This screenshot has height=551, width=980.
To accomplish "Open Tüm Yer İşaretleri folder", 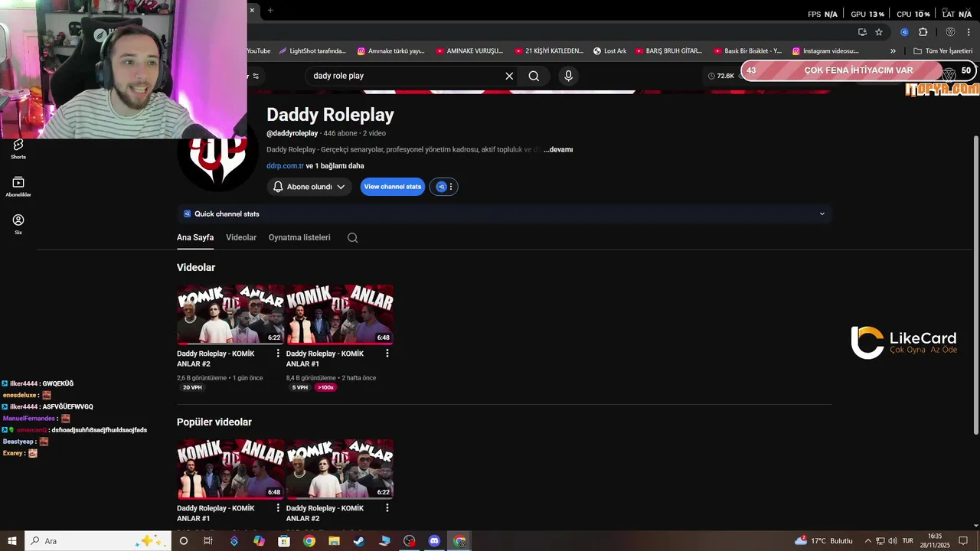I will pyautogui.click(x=942, y=51).
